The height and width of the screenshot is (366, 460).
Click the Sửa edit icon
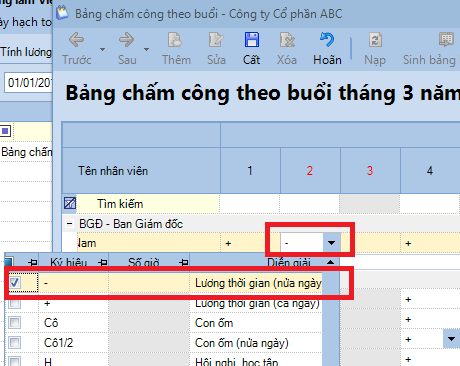(216, 40)
